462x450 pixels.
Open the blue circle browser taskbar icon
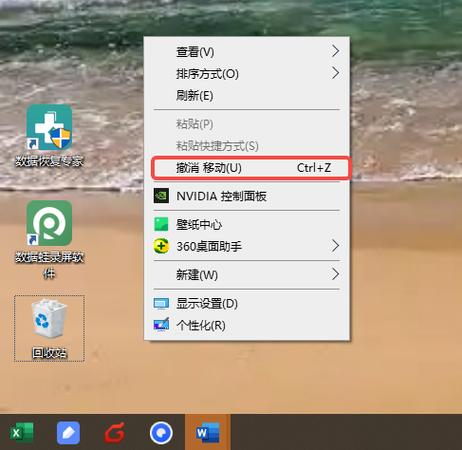161,433
